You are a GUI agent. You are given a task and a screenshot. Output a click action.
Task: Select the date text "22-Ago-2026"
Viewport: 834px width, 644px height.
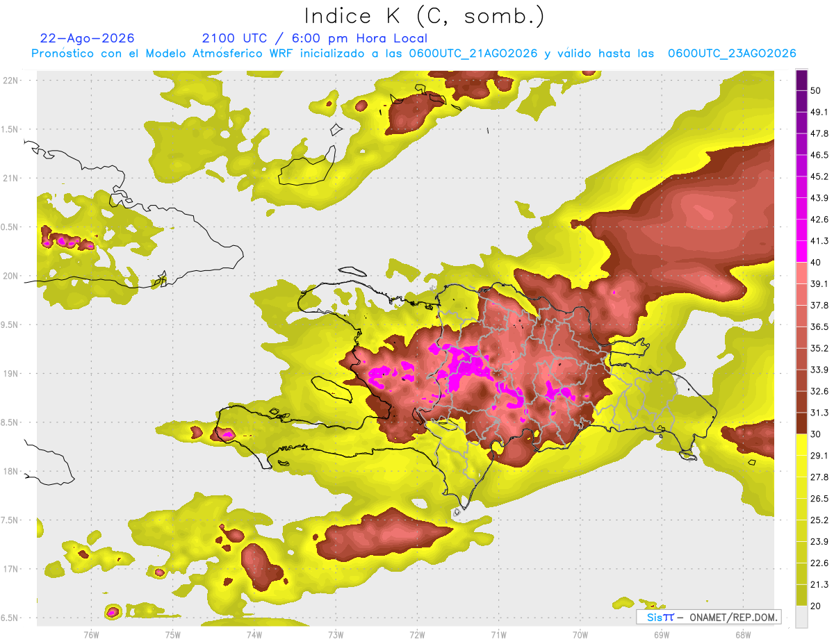point(88,38)
